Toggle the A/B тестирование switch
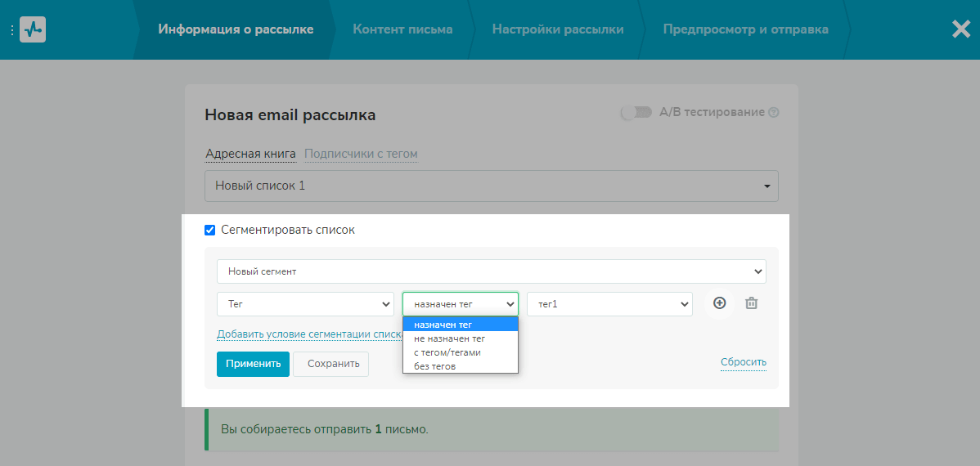Screen dimensions: 980x466 coord(636,113)
